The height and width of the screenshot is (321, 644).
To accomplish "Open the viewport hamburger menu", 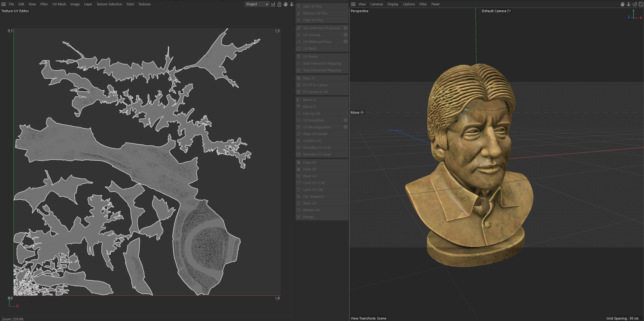I will point(353,4).
